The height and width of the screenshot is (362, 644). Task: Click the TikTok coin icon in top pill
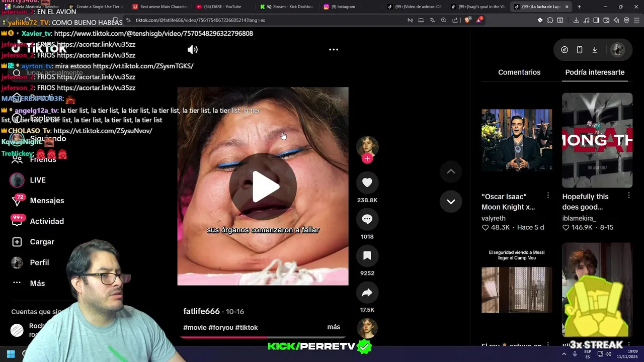(x=565, y=50)
